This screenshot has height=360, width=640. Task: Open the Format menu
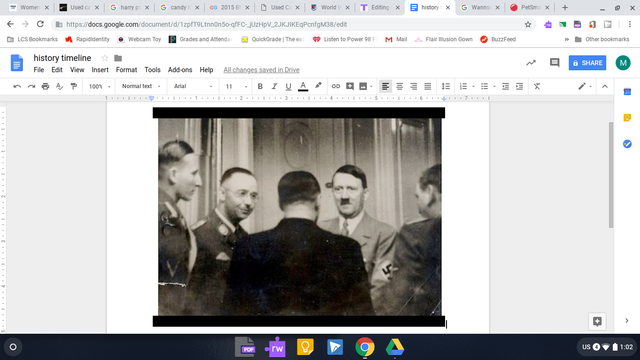point(126,70)
